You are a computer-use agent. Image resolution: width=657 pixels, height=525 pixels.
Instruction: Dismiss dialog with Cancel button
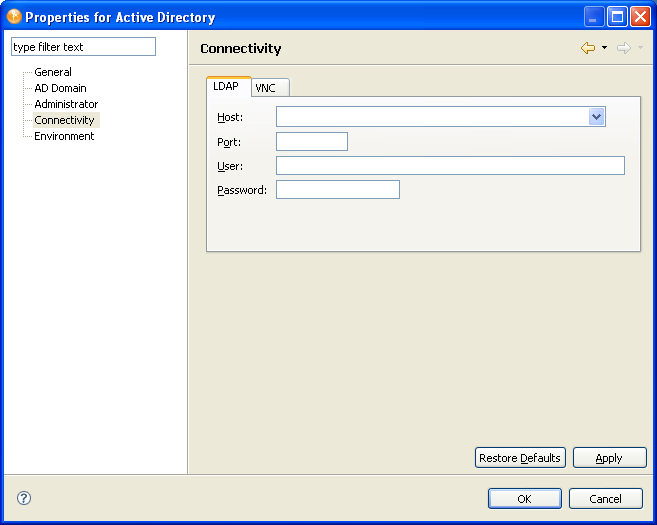pyautogui.click(x=605, y=499)
